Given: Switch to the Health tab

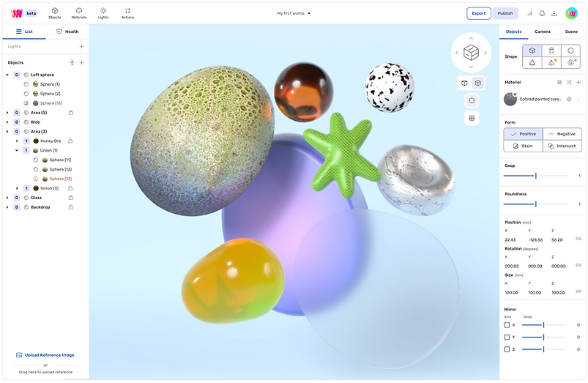Looking at the screenshot, I should pos(67,31).
